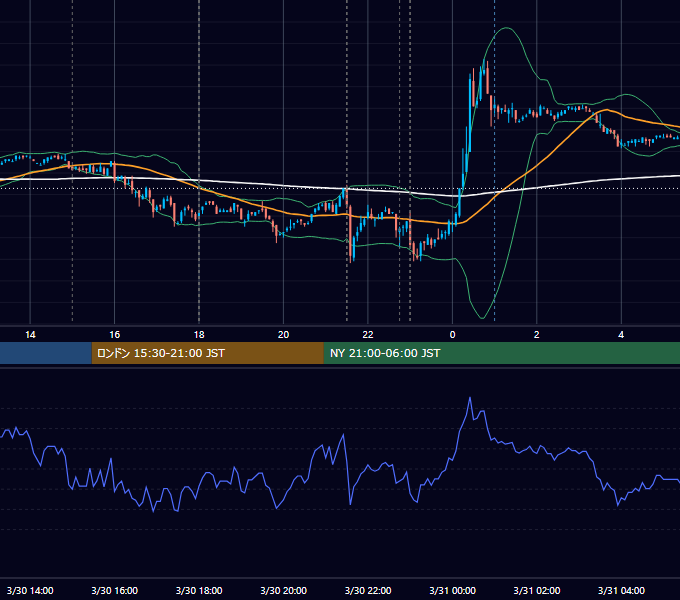This screenshot has height=600, width=680.
Task: Click the highest peak of the blue oscillator line
Action: [x=470, y=398]
